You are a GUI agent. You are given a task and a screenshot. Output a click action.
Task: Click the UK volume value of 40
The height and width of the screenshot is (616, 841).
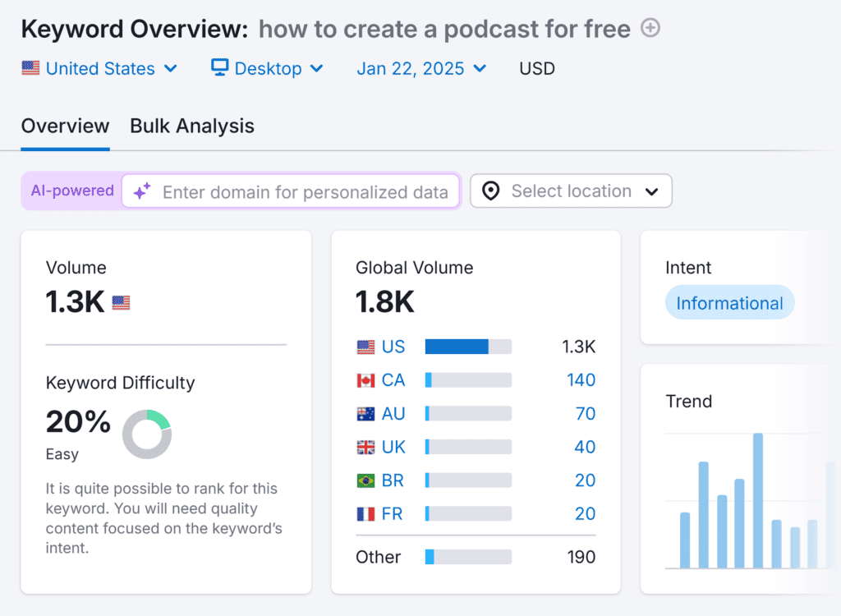586,447
